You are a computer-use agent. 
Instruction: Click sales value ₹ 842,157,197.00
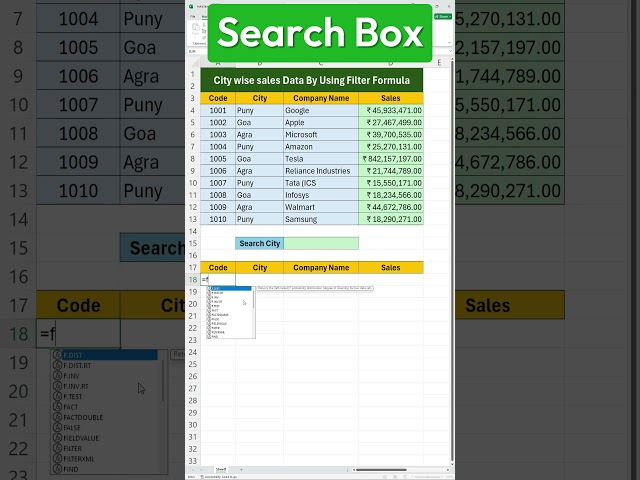point(391,159)
